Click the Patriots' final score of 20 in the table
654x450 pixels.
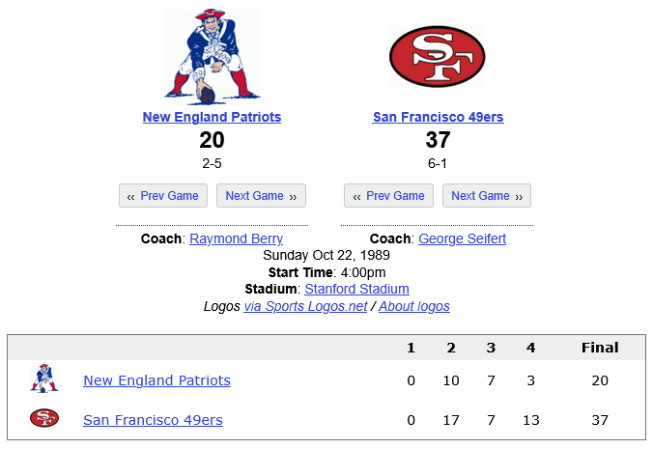coord(600,380)
